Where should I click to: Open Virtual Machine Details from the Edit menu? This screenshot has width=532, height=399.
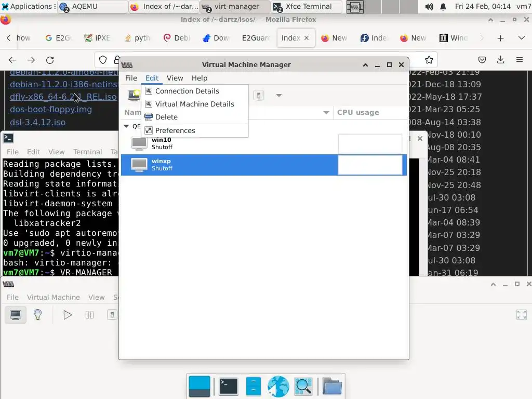[x=195, y=104]
